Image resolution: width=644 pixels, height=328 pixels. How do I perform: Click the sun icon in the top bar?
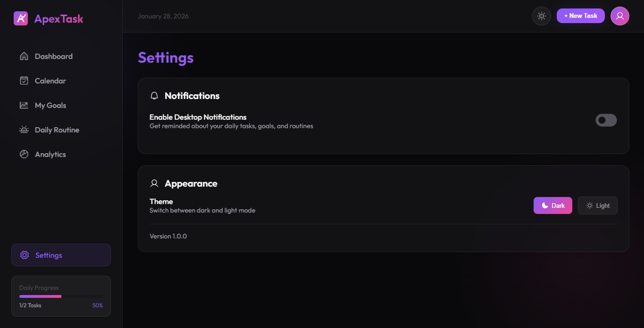[x=541, y=16]
